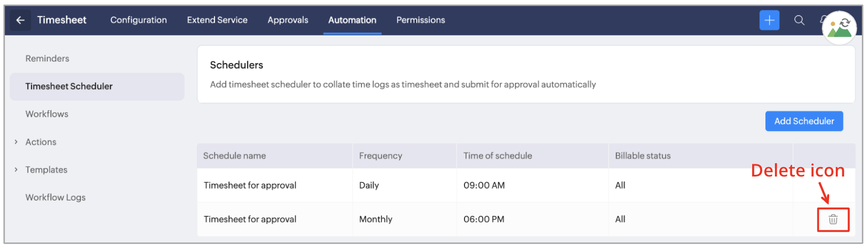
Task: Select Timesheet Scheduler in sidebar
Action: [x=69, y=87]
